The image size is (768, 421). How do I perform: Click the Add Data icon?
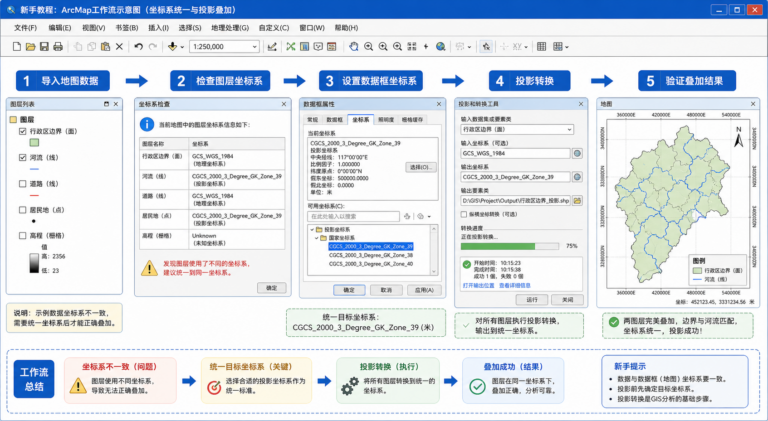(x=172, y=47)
